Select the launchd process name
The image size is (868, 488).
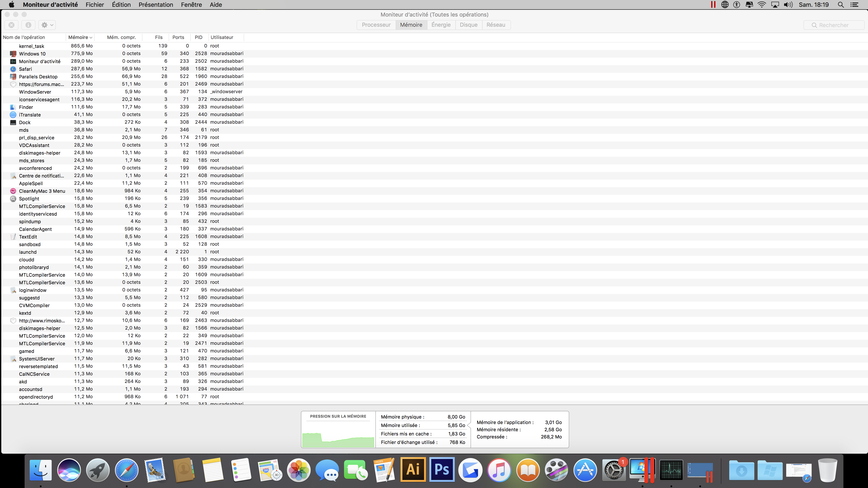(28, 252)
